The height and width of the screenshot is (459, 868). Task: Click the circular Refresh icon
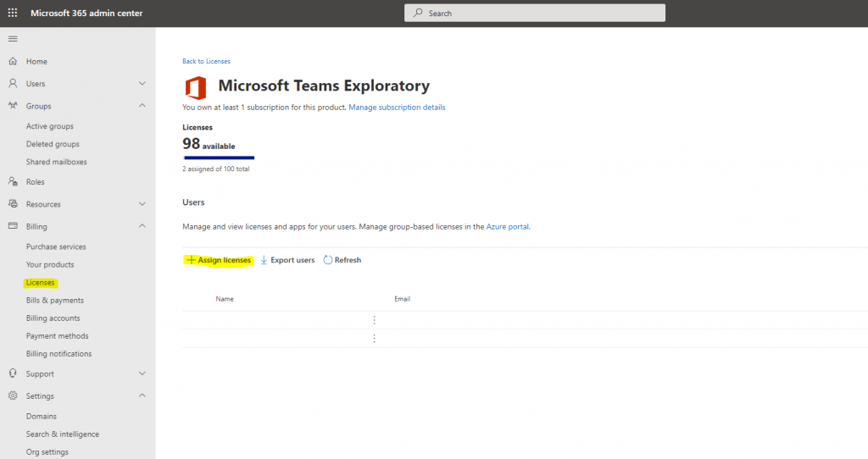(328, 260)
